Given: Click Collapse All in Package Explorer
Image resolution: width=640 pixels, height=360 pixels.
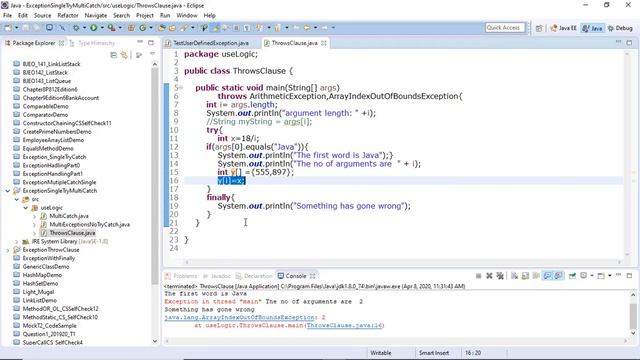Looking at the screenshot, I should coord(113,55).
